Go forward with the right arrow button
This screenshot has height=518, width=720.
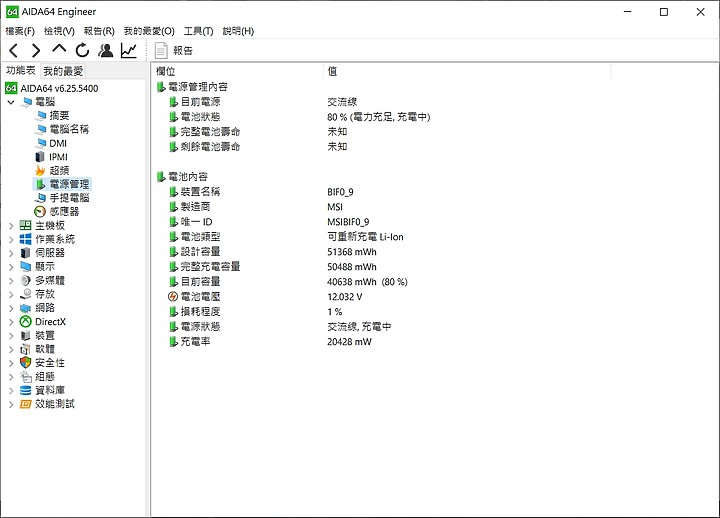pyautogui.click(x=36, y=50)
